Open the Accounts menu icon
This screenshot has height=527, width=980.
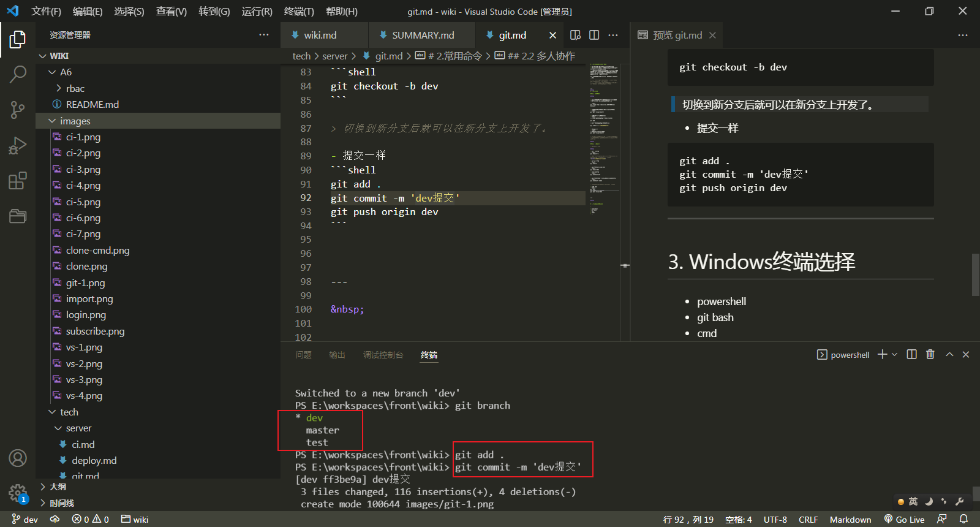(18, 458)
